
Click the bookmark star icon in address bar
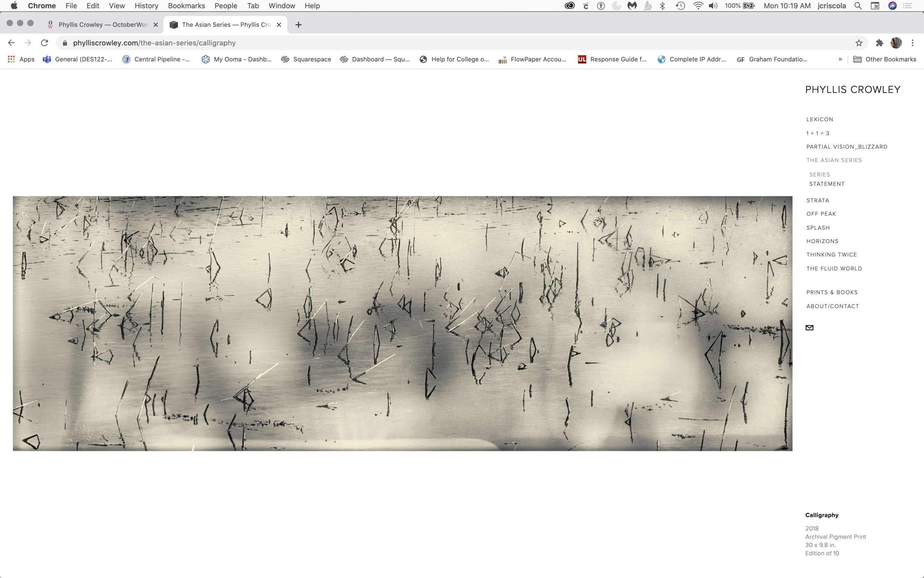[859, 43]
